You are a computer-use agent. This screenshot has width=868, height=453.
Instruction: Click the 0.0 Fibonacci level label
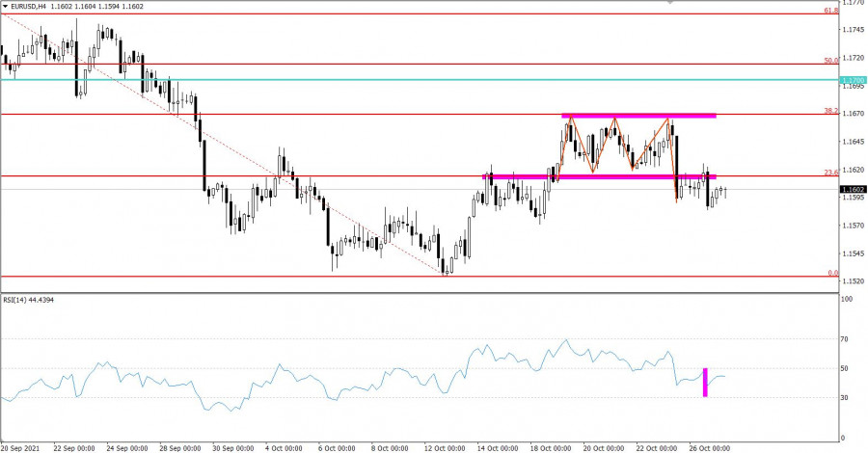pos(833,273)
